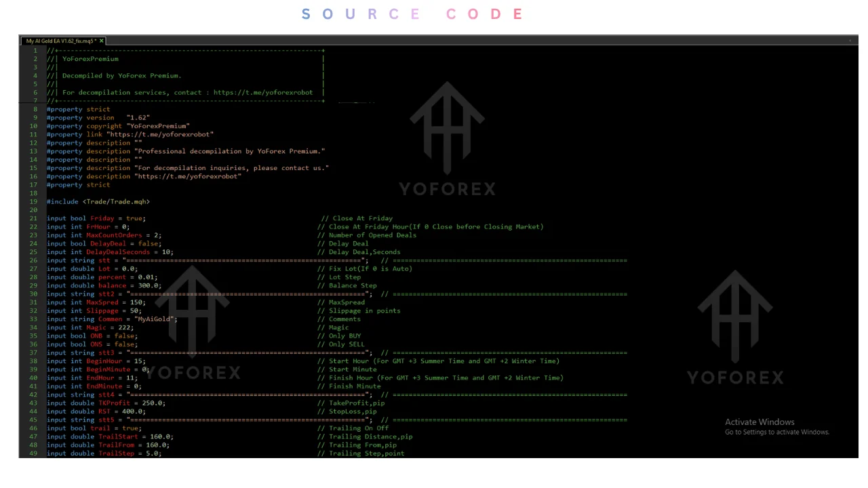868x488 pixels.
Task: Click the "percent = 0.01" declaration
Action: (127, 277)
